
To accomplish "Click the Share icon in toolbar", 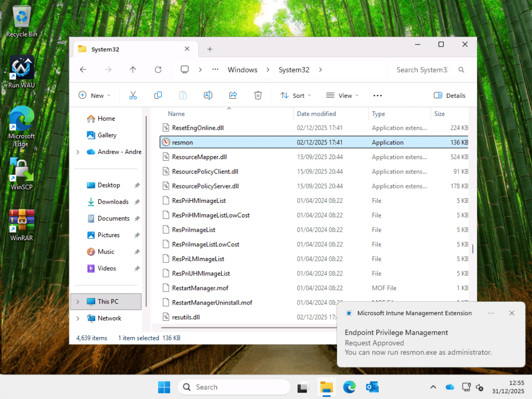I will [233, 96].
